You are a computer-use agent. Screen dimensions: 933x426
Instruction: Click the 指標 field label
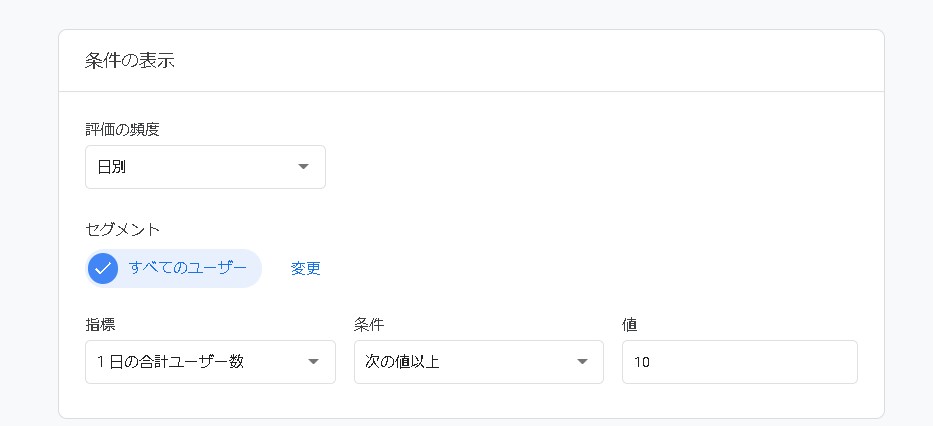(100, 324)
